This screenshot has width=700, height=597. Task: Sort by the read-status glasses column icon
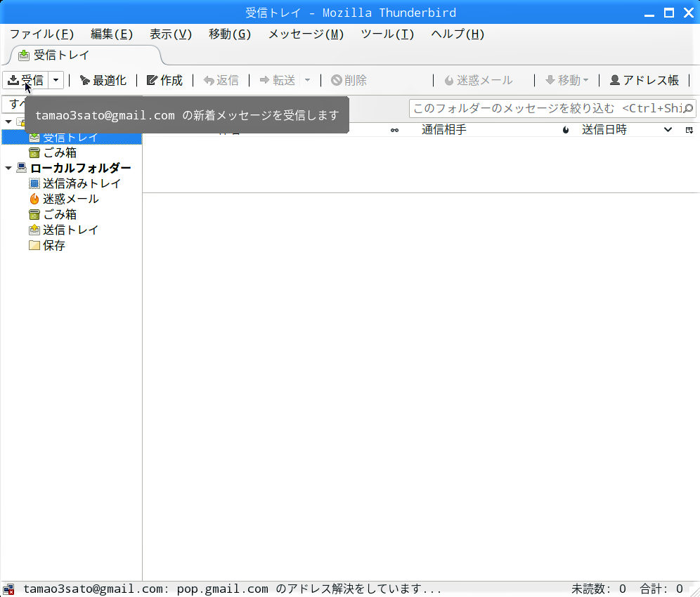[395, 130]
